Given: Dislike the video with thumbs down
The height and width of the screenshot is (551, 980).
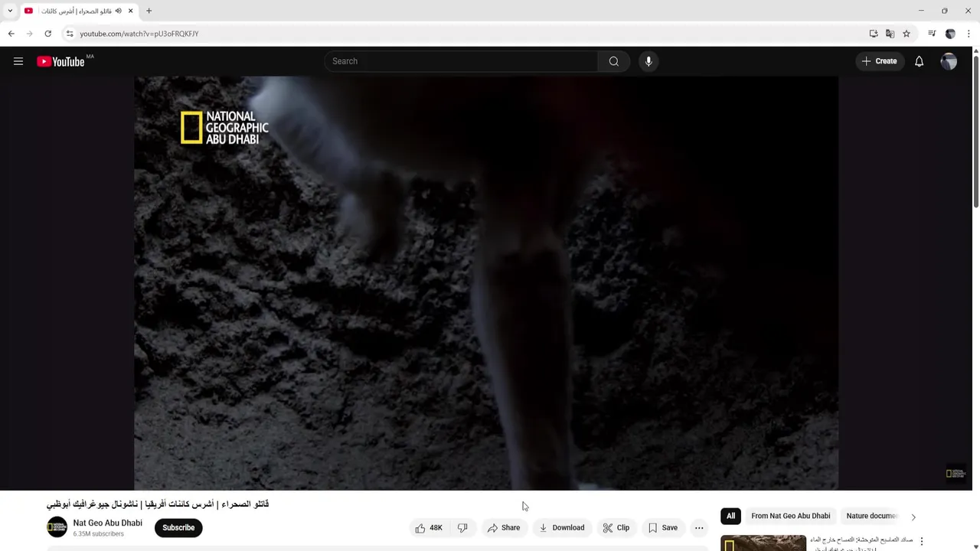Looking at the screenshot, I should [462, 527].
